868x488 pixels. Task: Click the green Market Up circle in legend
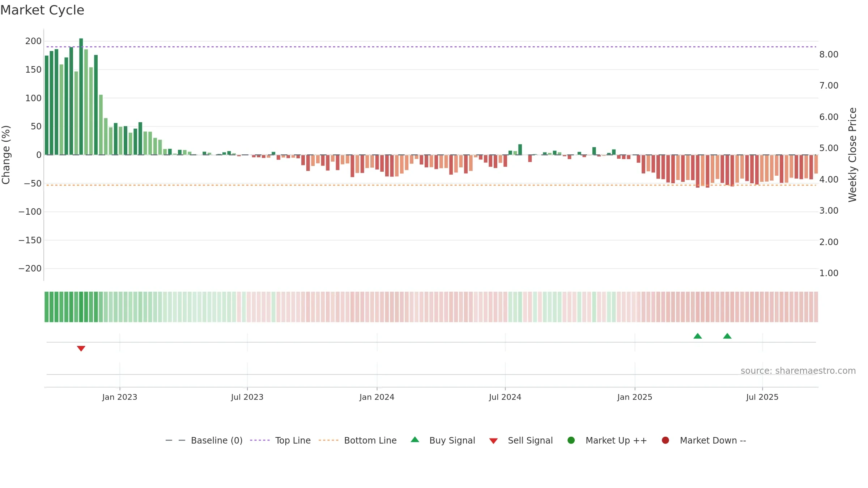571,440
